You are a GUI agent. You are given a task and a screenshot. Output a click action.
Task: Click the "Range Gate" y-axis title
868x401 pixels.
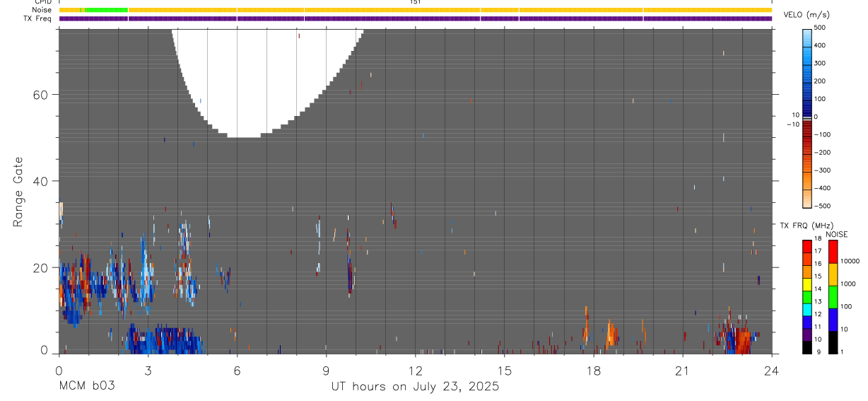(19, 192)
